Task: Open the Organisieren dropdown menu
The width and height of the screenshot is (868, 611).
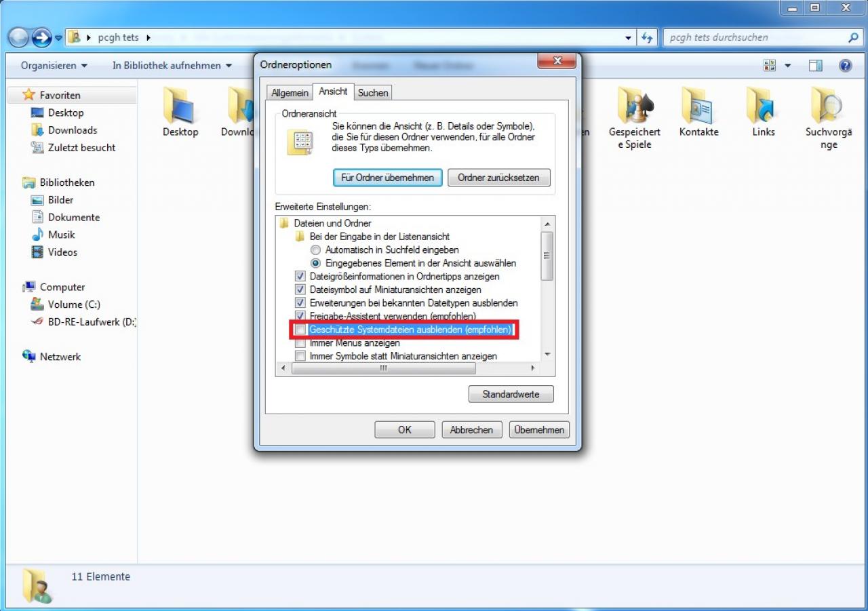Action: tap(54, 66)
